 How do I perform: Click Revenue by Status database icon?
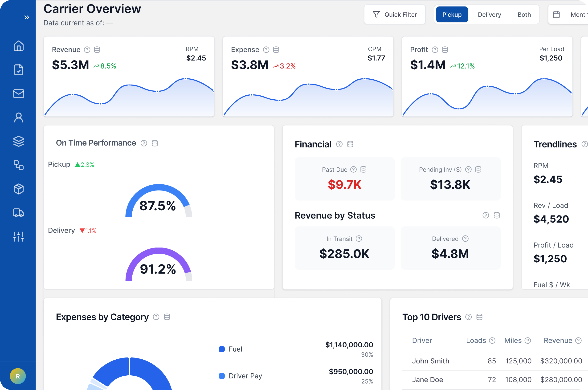coord(497,215)
